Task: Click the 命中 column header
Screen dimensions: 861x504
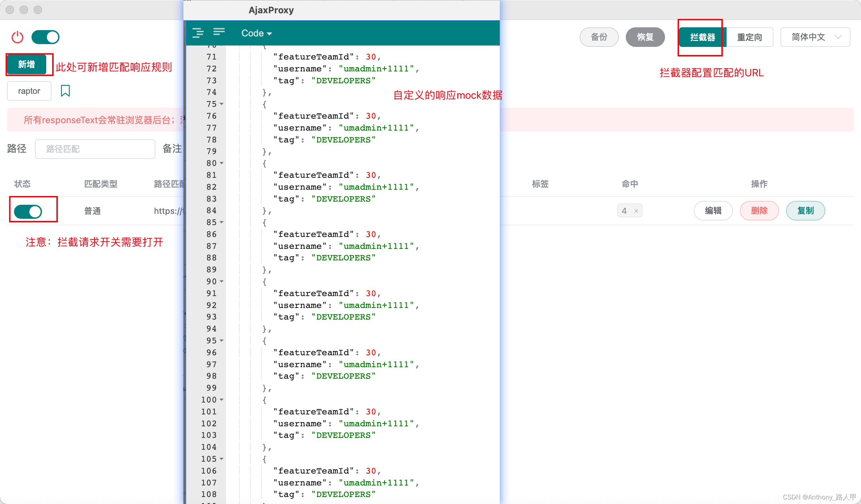Action: pos(630,184)
